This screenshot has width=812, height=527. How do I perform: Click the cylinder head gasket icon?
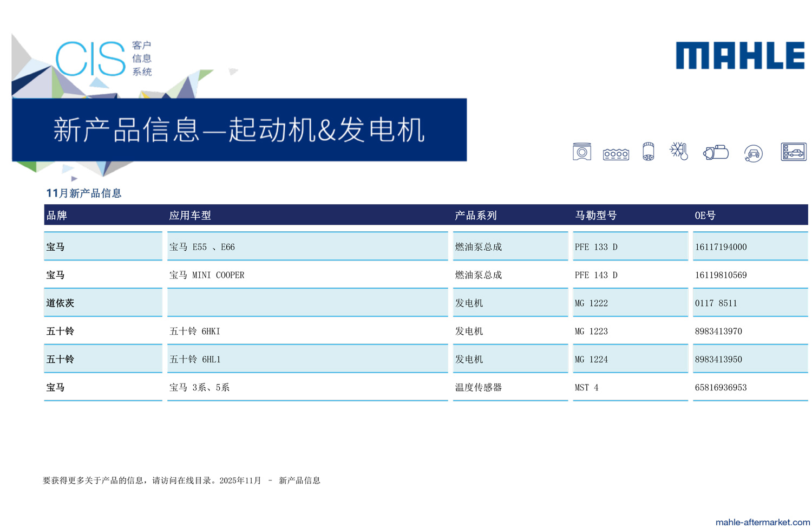tap(615, 154)
